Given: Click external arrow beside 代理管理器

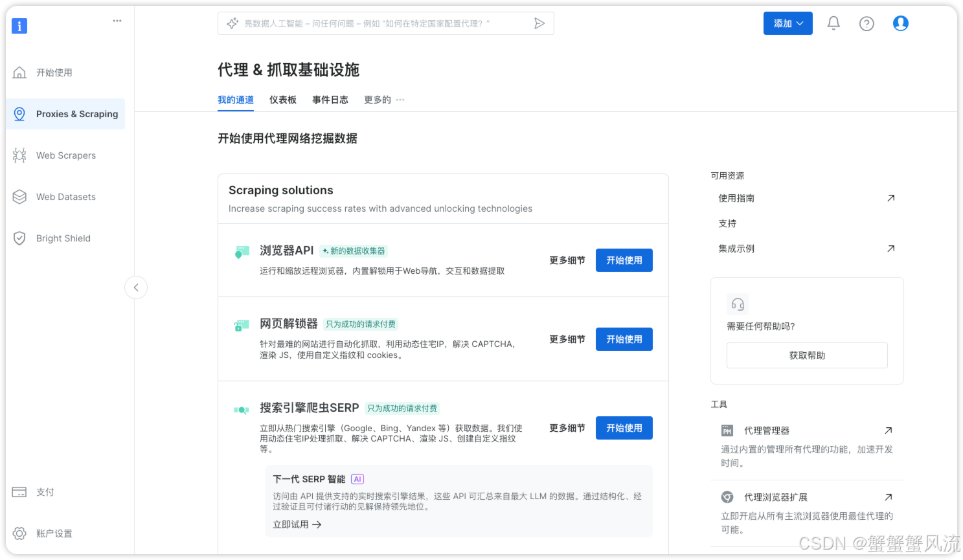Looking at the screenshot, I should 889,431.
